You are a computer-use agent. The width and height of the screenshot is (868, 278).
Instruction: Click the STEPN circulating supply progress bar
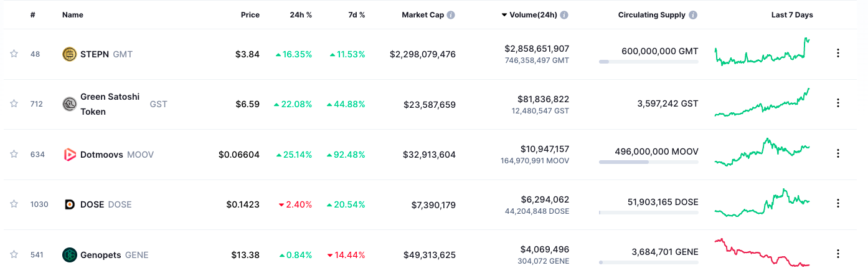648,62
